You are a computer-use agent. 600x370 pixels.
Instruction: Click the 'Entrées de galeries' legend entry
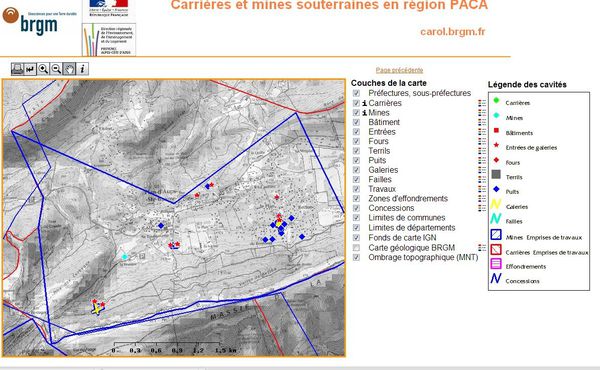pos(531,148)
